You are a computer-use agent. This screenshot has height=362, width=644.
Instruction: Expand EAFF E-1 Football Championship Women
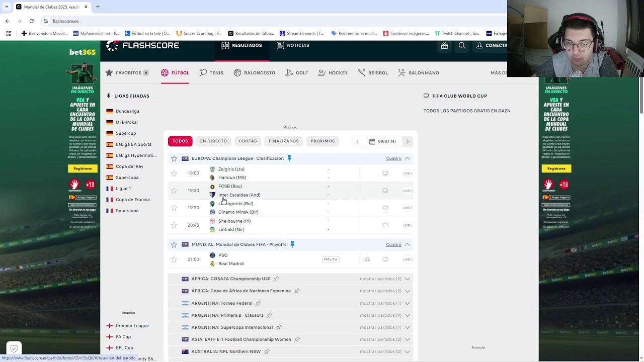pos(385,339)
